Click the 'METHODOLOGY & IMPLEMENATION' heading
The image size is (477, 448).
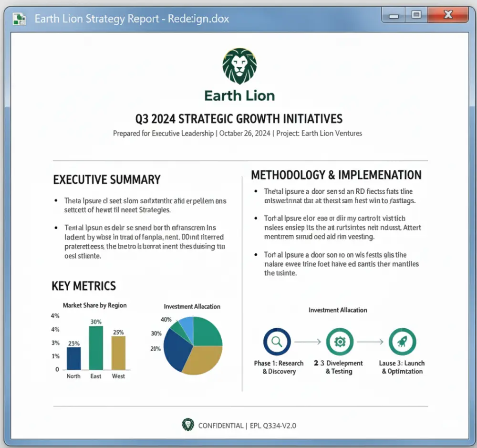[x=336, y=175]
